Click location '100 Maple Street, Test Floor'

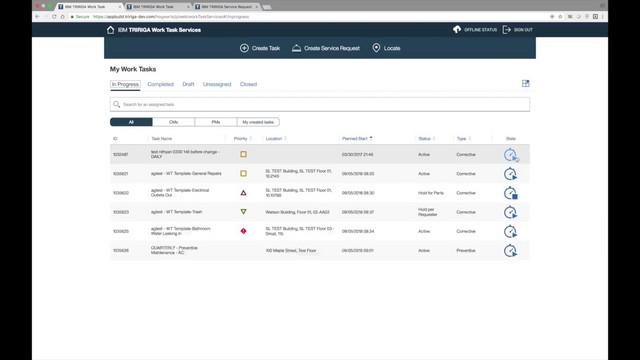[x=291, y=251]
